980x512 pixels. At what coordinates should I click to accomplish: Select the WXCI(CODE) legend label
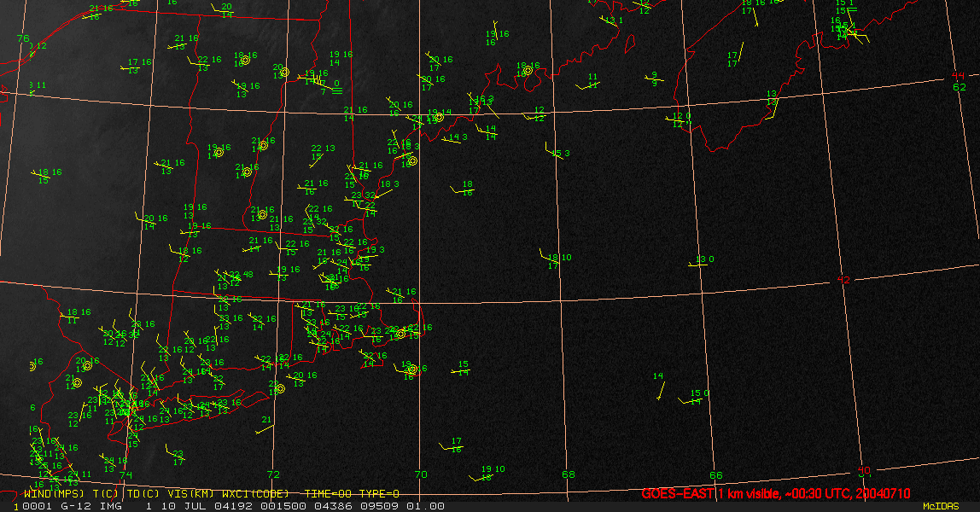255,494
